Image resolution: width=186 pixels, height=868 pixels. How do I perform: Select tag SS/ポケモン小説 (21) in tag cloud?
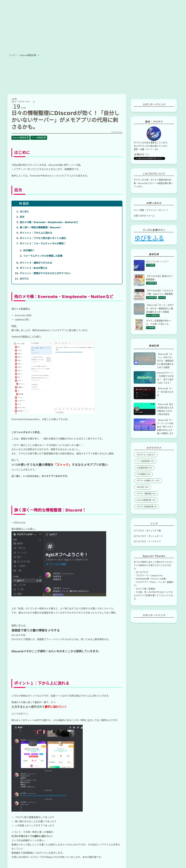146,455
